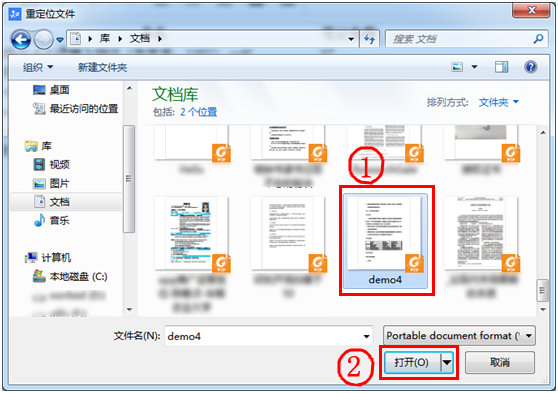
Task: Select 文档 in the address path
Action: 140,38
